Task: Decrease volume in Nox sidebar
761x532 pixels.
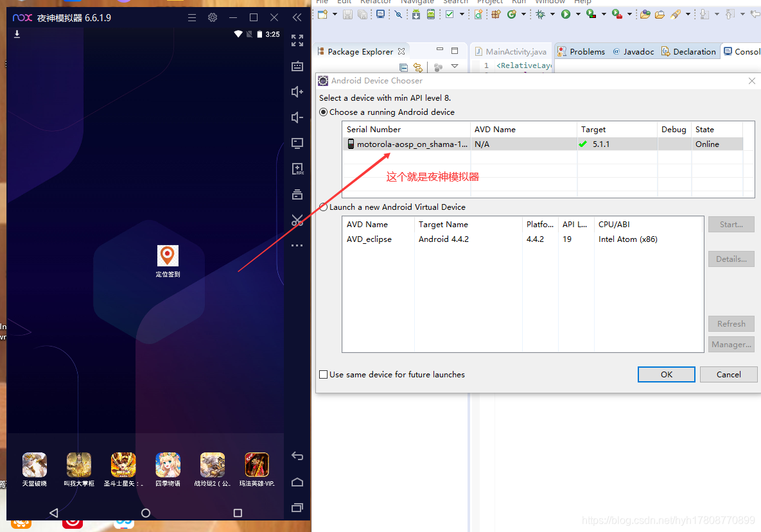Action: pos(297,117)
